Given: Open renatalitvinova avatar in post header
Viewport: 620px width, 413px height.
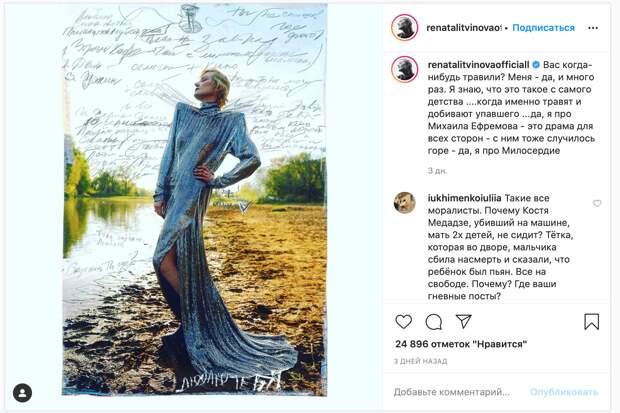Looking at the screenshot, I should 405,28.
